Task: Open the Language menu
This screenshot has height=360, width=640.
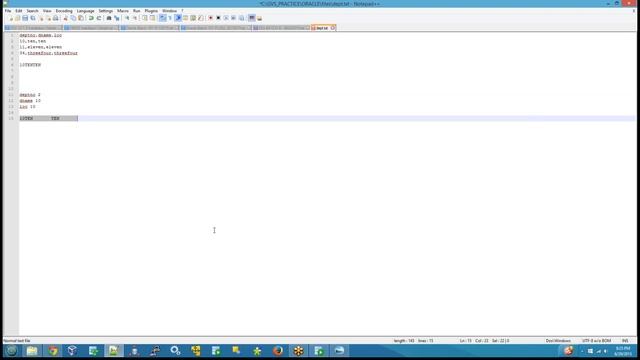Action: point(85,11)
